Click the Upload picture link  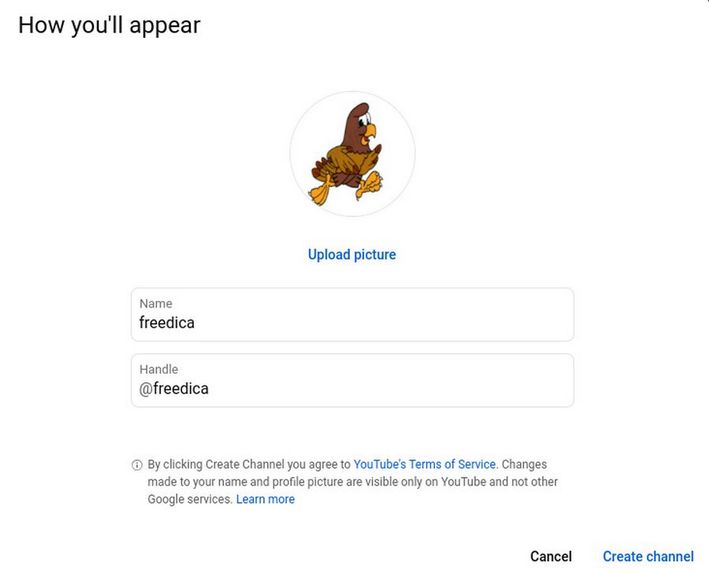[x=352, y=255]
